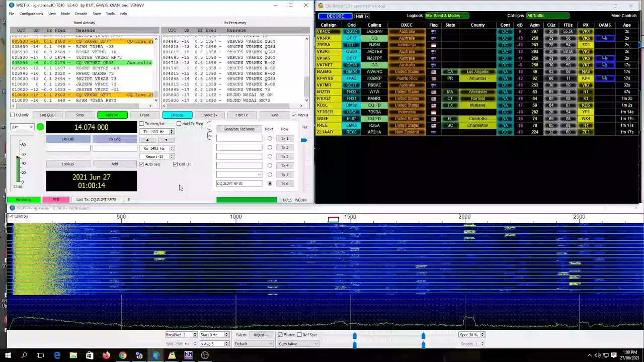This screenshot has width=644, height=362.
Task: Open the round dark app icon on taskbar
Action: (205, 355)
